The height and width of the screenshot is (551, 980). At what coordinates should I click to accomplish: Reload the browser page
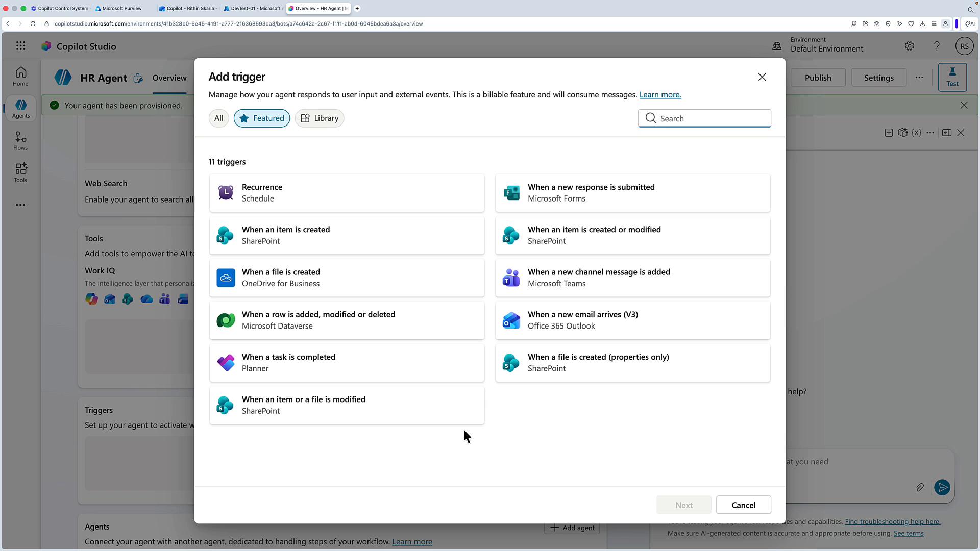tap(33, 24)
